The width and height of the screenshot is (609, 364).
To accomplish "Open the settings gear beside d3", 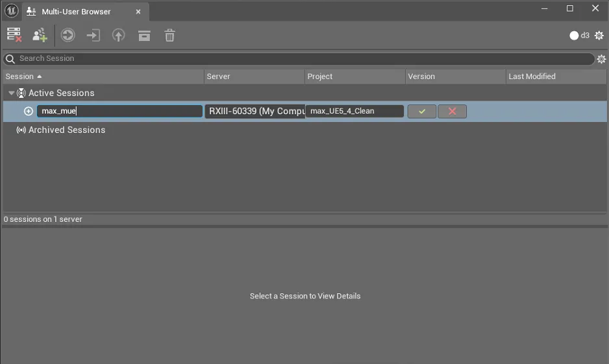I will tap(599, 36).
